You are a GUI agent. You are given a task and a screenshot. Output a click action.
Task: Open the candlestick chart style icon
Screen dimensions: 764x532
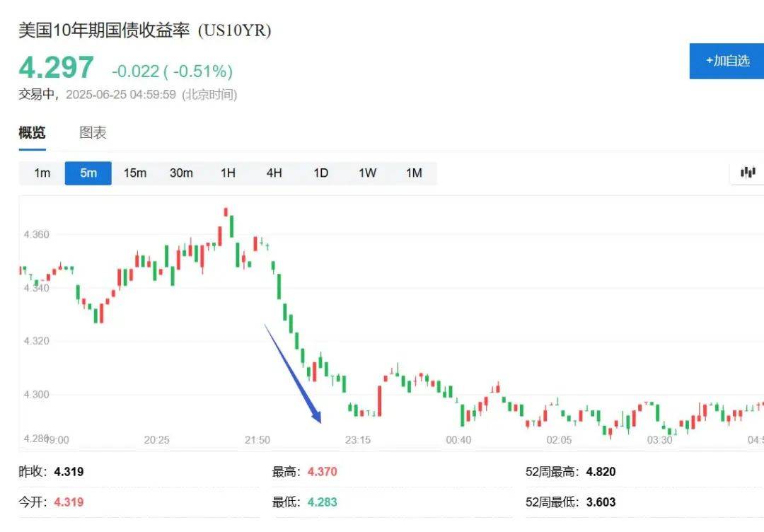click(748, 172)
